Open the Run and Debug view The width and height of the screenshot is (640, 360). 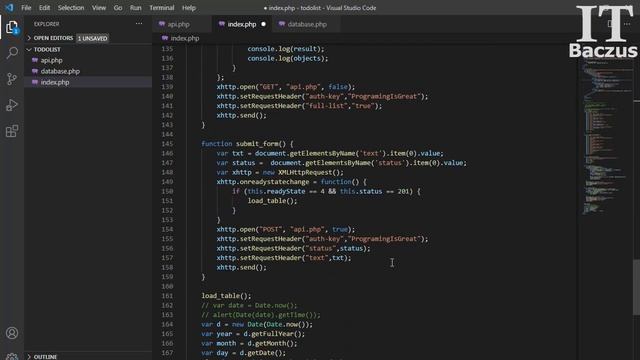[x=12, y=105]
